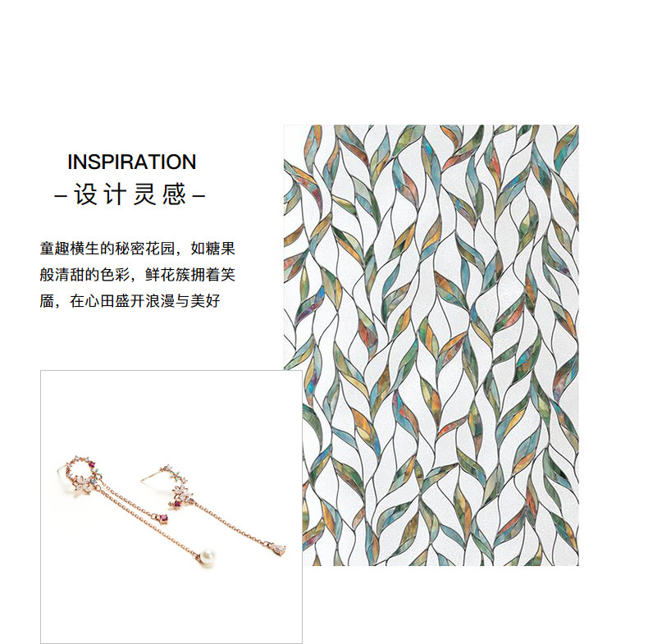
Task: Click the pink gemstone on the middle chain
Action: [x=164, y=518]
